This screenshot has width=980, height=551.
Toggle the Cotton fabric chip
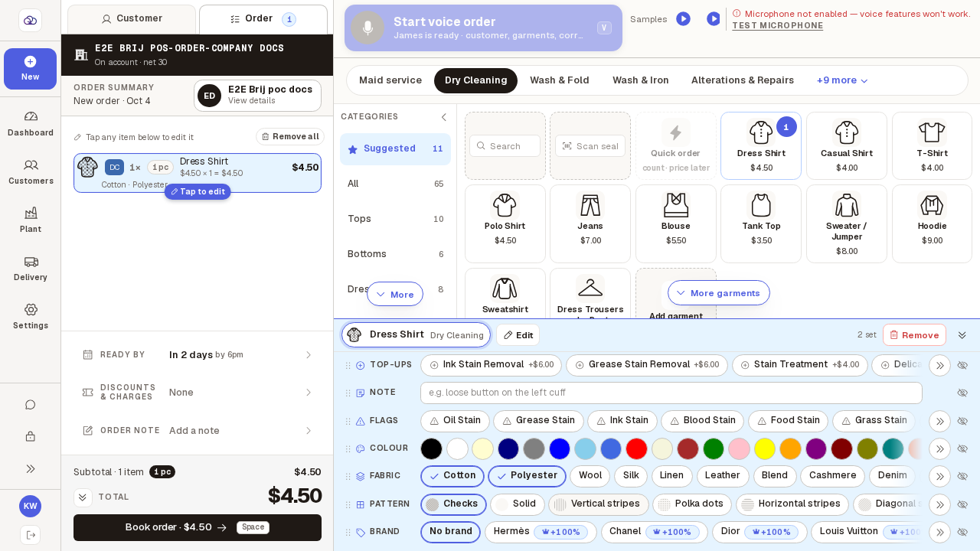tap(452, 476)
